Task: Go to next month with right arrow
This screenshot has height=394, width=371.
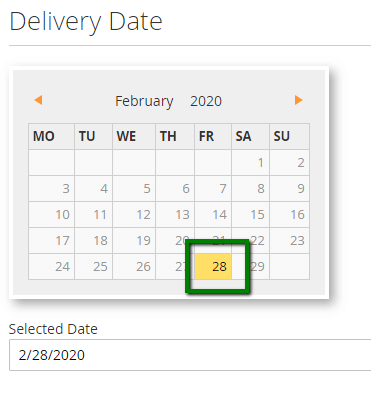Action: (x=298, y=100)
